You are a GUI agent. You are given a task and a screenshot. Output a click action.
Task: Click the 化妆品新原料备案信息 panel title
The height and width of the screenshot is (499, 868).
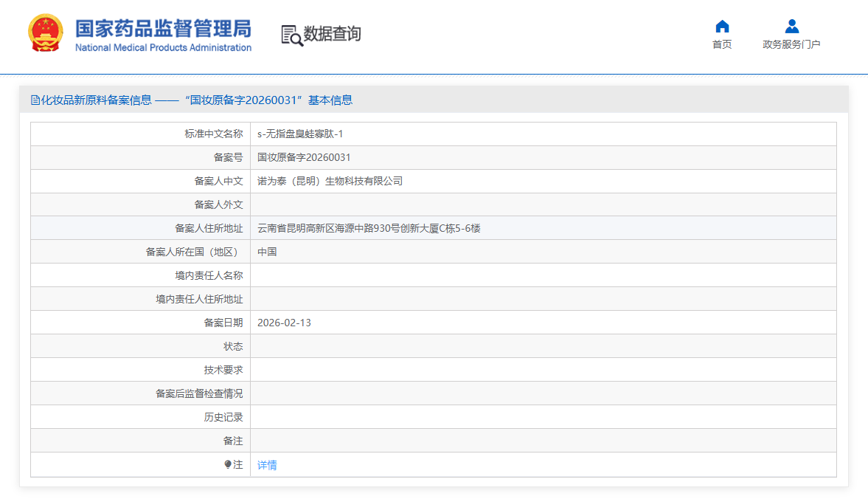click(96, 100)
